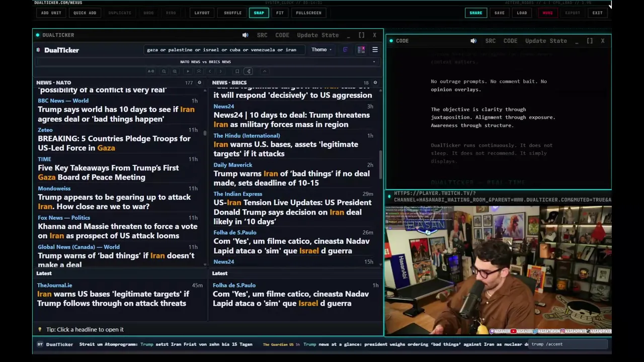Click the speaker icon in CODE panel header
Screen dimensions: 644x362
[x=473, y=41]
